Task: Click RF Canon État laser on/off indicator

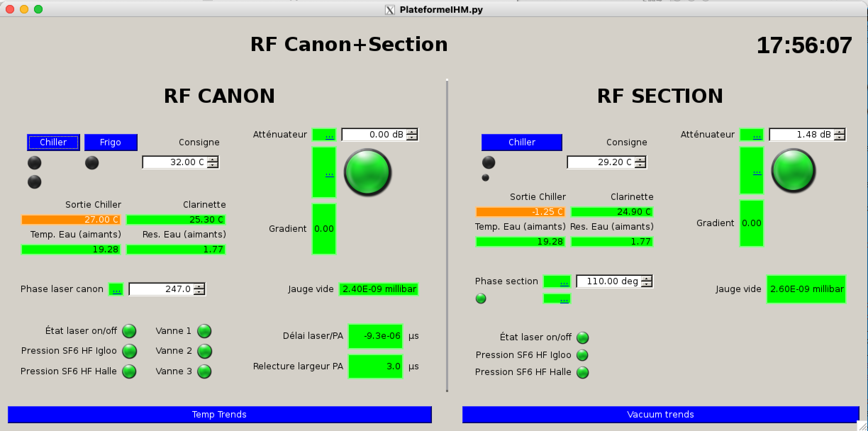Action: click(x=129, y=331)
